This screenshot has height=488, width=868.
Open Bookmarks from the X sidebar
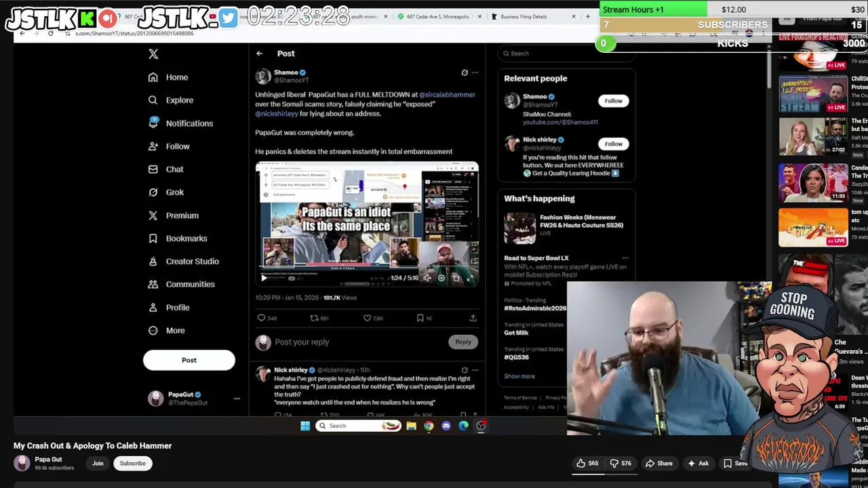(178, 239)
